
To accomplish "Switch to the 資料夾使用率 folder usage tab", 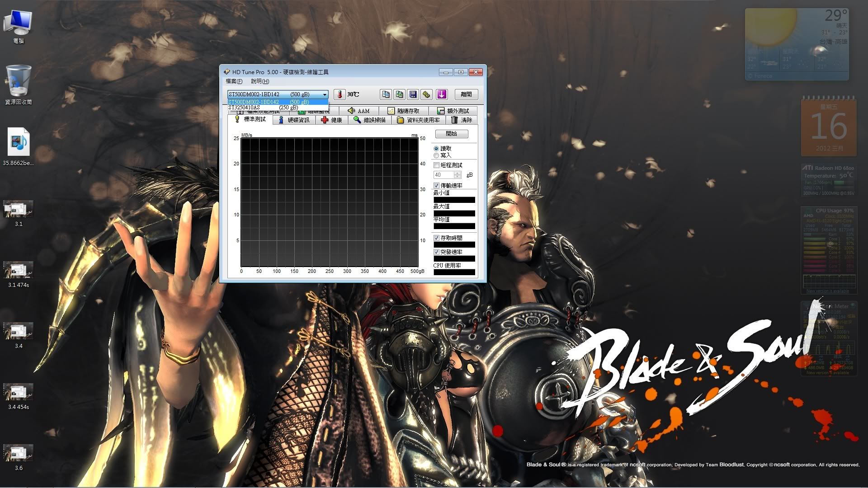I will coord(419,120).
